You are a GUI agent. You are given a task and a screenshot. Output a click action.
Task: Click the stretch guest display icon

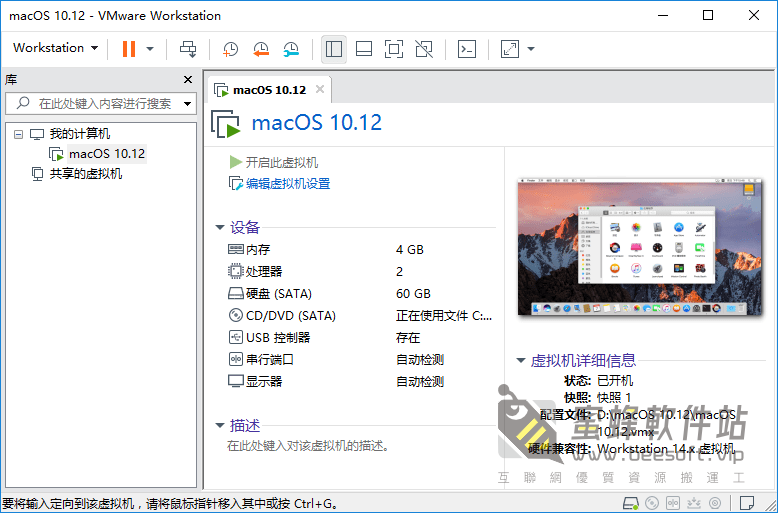[510, 49]
